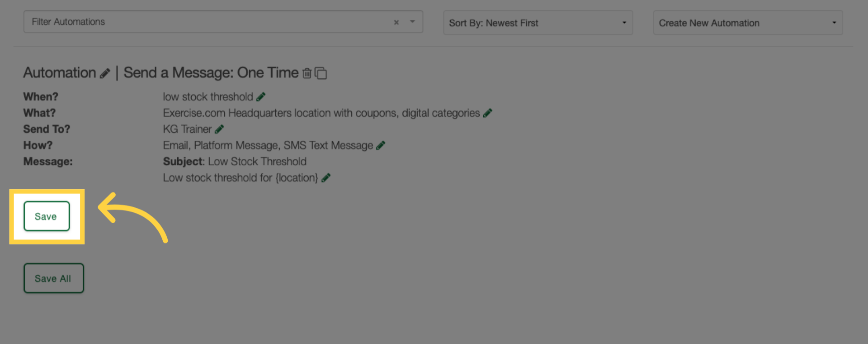The height and width of the screenshot is (344, 868).
Task: Click the Save All button
Action: (x=53, y=278)
